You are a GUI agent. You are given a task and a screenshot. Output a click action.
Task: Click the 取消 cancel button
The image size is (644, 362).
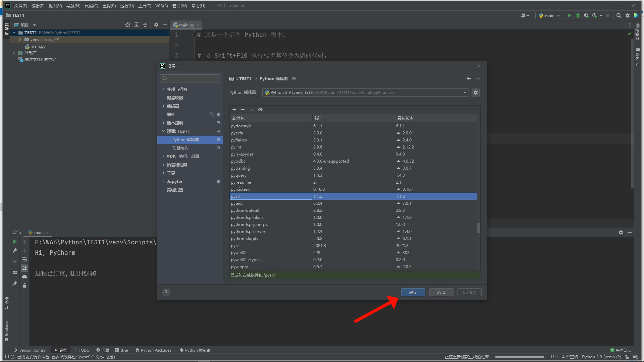441,292
